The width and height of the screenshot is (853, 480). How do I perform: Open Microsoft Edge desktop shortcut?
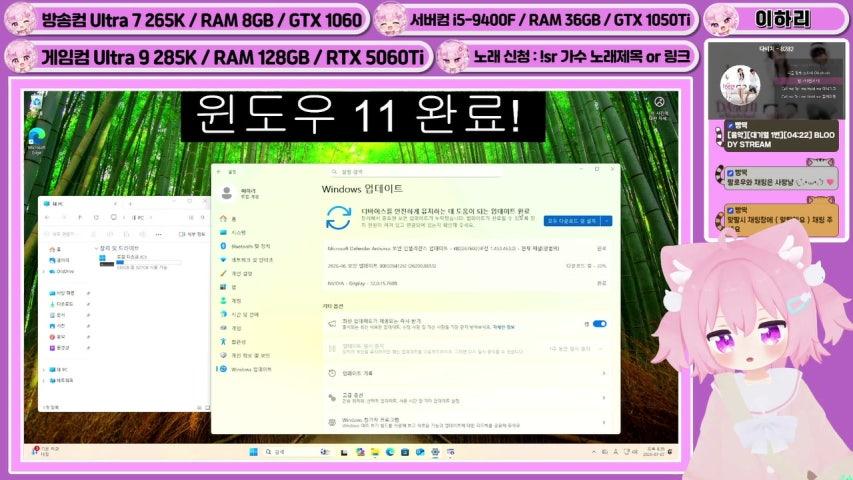(36, 141)
